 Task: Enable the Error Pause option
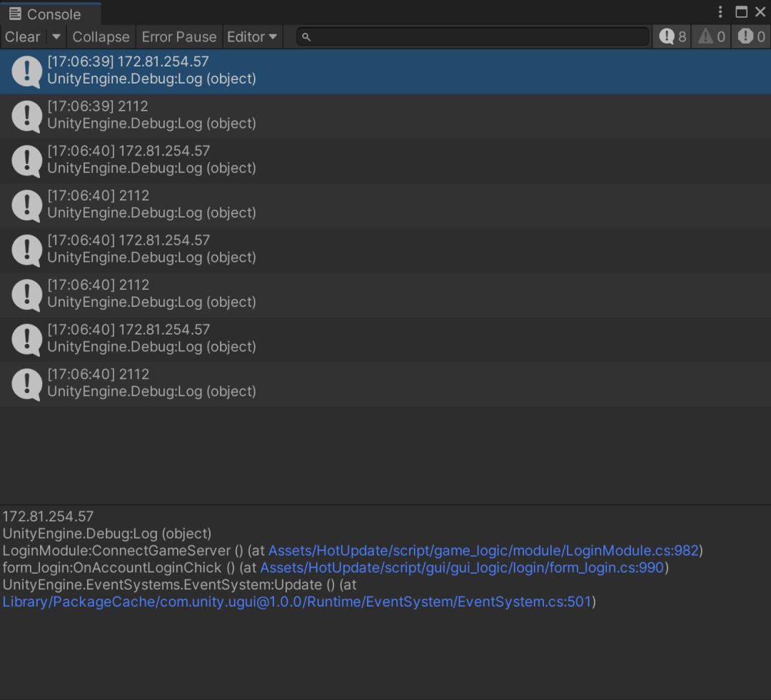[x=178, y=36]
